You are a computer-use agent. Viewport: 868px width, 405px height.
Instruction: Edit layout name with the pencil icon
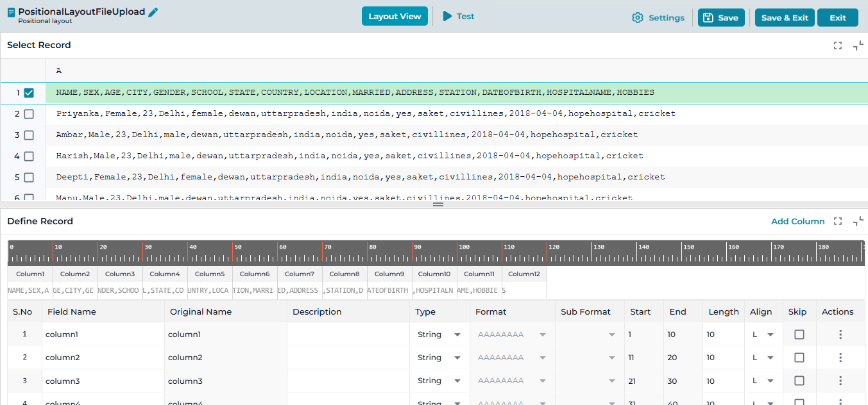pyautogui.click(x=153, y=12)
